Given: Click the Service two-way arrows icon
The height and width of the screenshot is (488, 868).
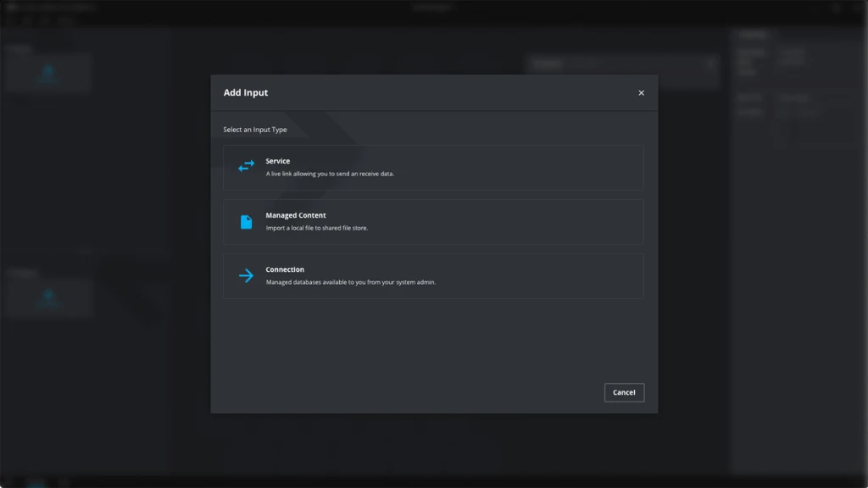Looking at the screenshot, I should [246, 167].
